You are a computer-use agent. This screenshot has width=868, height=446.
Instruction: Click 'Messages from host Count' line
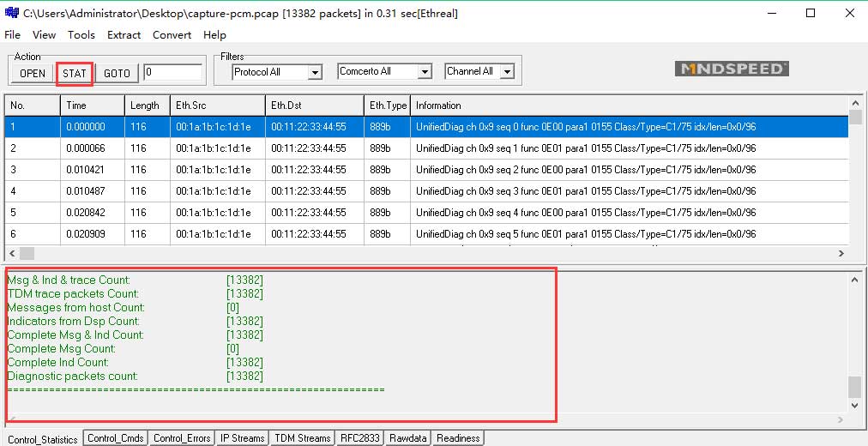[123, 308]
